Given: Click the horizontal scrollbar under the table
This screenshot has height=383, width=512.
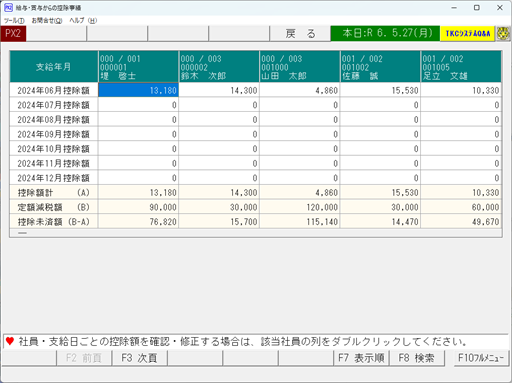Looking at the screenshot, I should pos(256,233).
